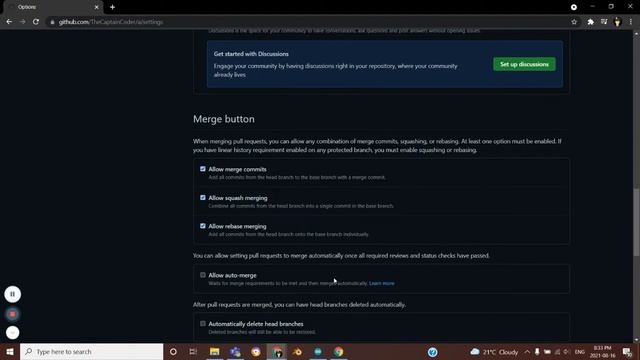This screenshot has height=360, width=640.
Task: Open the network tray icon
Action: coord(557,351)
